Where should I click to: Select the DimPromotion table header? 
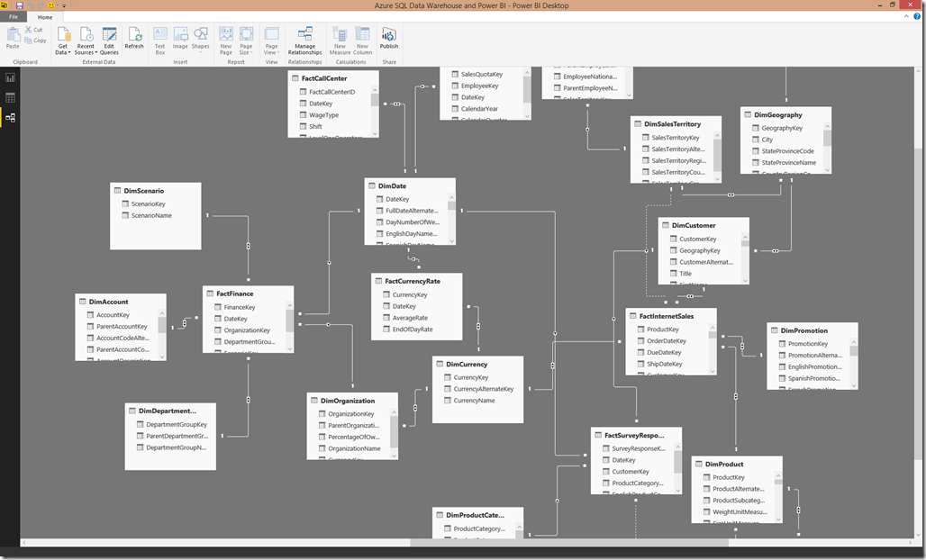(x=812, y=330)
